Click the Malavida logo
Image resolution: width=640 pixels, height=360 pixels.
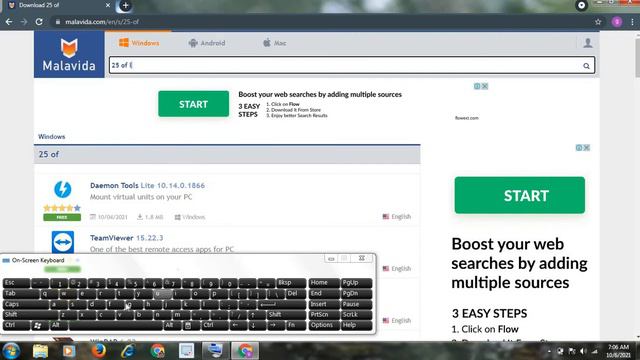[x=69, y=54]
